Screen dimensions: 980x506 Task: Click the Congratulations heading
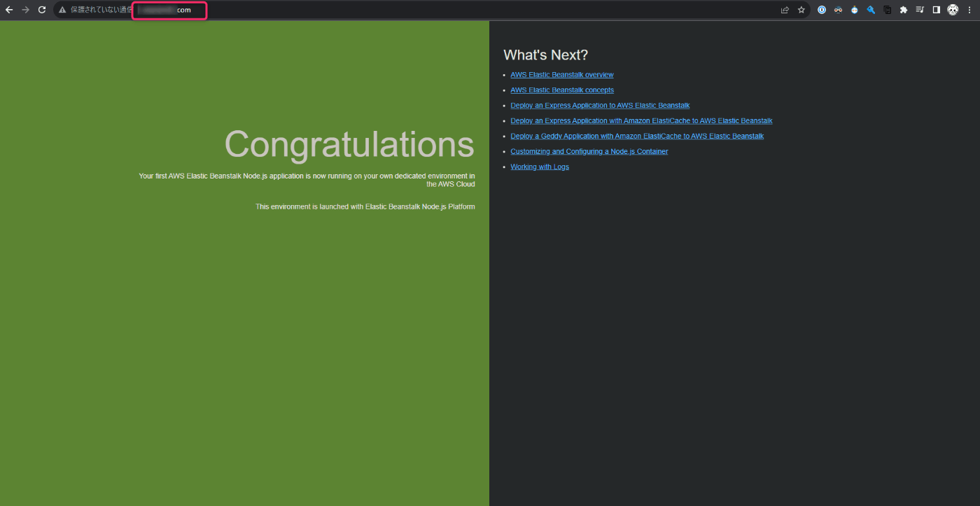tap(349, 146)
